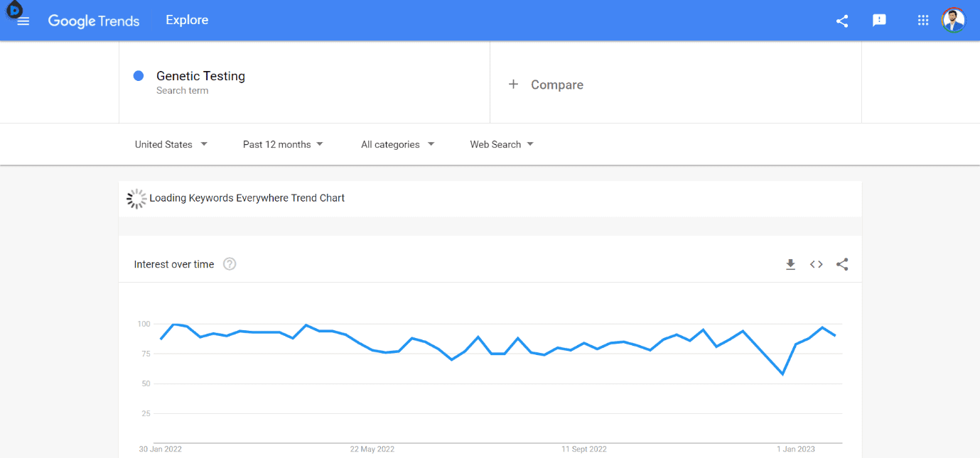This screenshot has height=458, width=980.
Task: Open the Past 12 months dropdown
Action: (x=283, y=144)
